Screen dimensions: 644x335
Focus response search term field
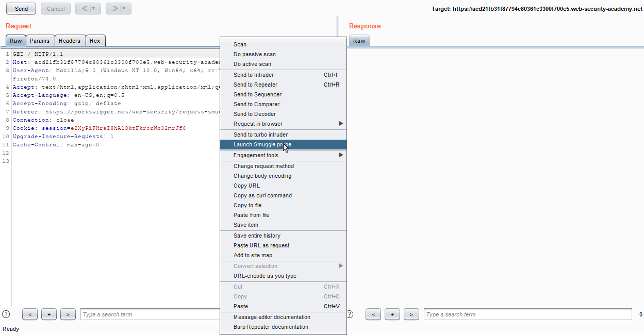(x=527, y=314)
